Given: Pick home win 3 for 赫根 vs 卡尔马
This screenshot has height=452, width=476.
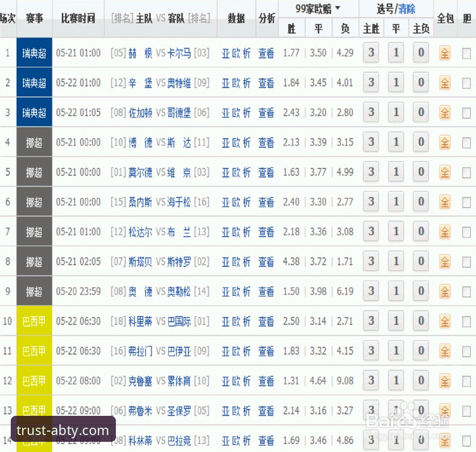Looking at the screenshot, I should click(x=371, y=53).
